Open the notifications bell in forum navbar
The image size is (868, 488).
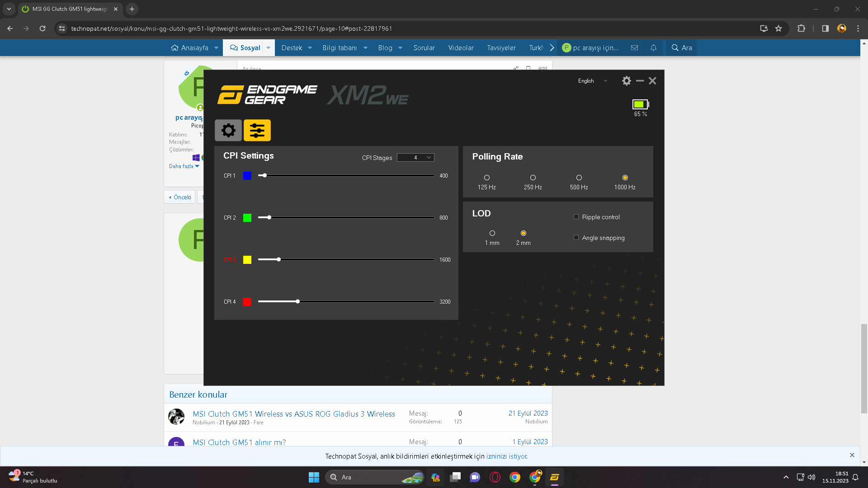coord(653,48)
